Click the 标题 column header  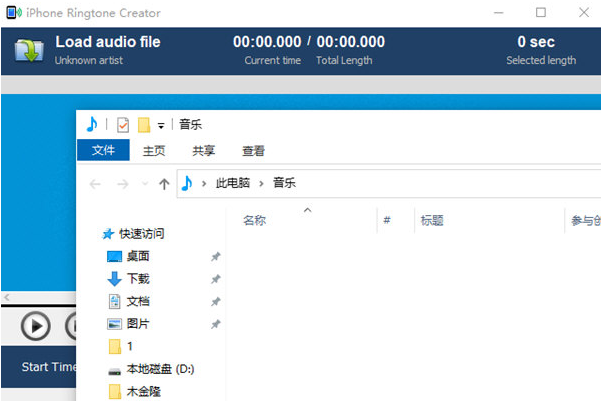coord(432,220)
